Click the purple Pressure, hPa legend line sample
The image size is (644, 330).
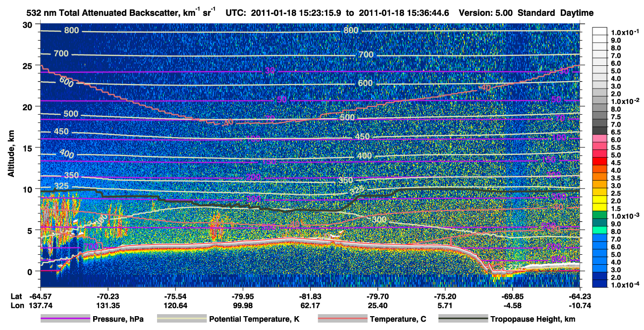pos(65,319)
